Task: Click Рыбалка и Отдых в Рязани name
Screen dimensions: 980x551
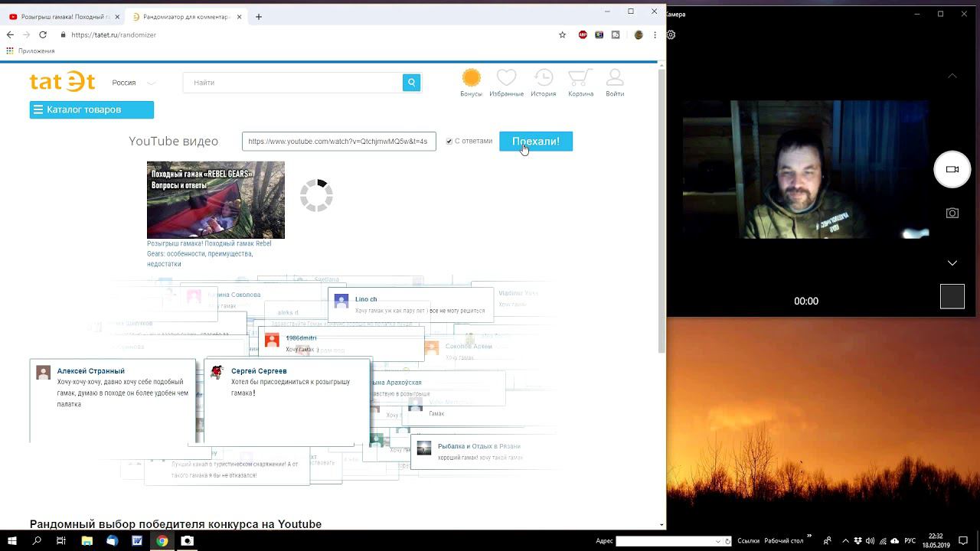Action: click(x=479, y=446)
